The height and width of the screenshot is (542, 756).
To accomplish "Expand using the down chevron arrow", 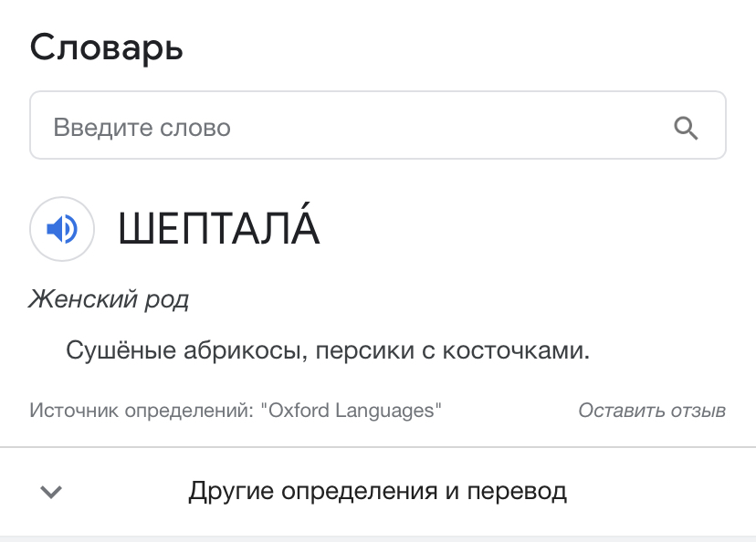I will [50, 492].
